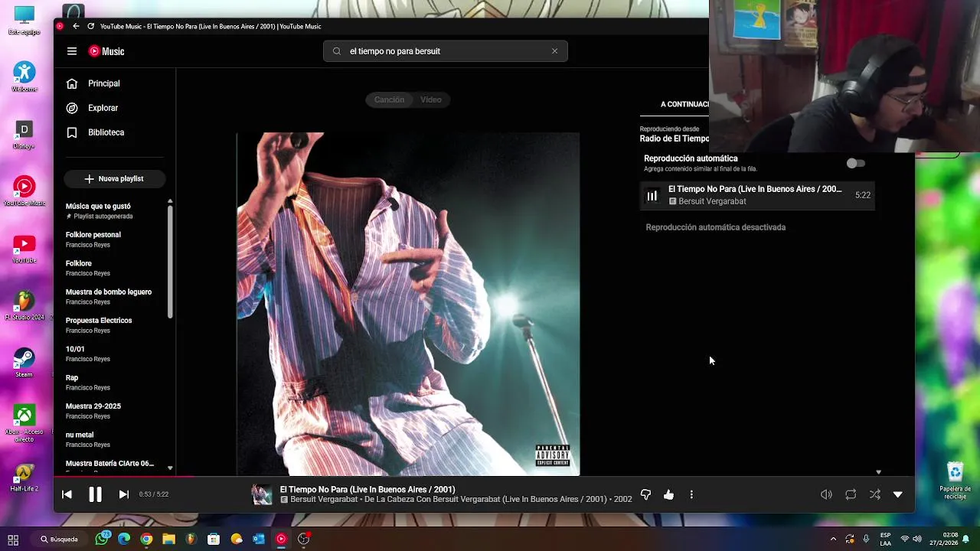Screen dimensions: 980x551
Task: Show hidden system tray icons
Action: (x=833, y=539)
